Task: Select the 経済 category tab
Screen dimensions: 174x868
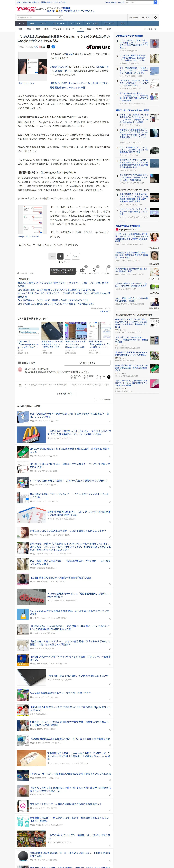Action: coord(46,29)
